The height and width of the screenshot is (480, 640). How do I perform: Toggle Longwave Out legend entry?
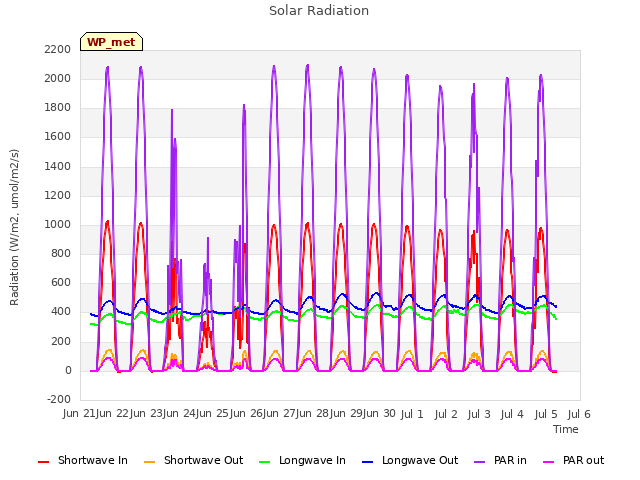(x=410, y=460)
